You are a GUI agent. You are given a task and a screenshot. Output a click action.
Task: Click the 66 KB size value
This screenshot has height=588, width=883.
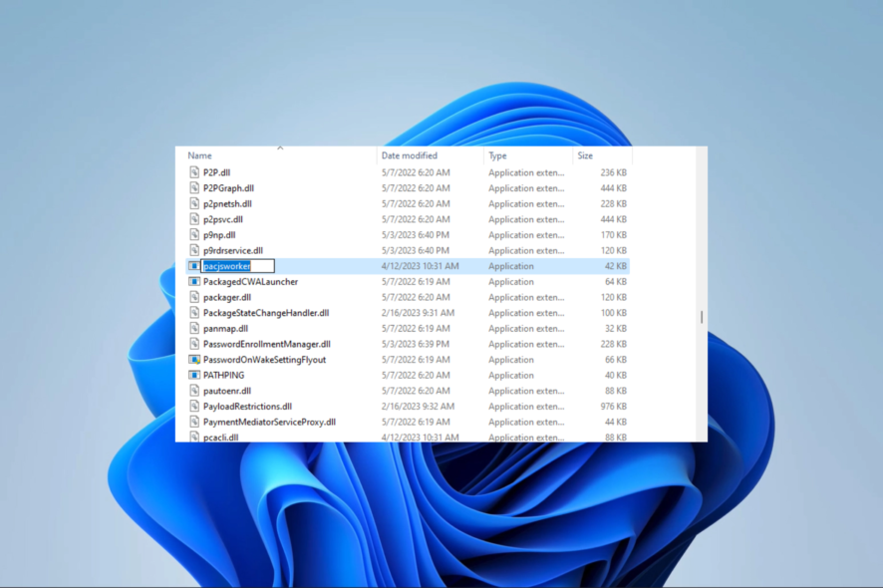pos(616,360)
